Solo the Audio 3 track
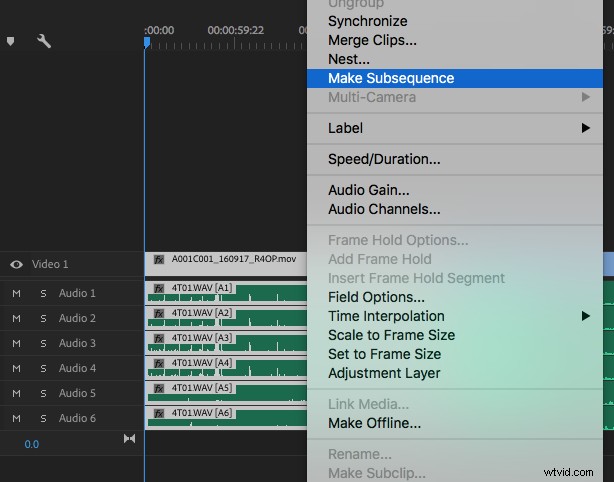The height and width of the screenshot is (482, 614). (43, 343)
